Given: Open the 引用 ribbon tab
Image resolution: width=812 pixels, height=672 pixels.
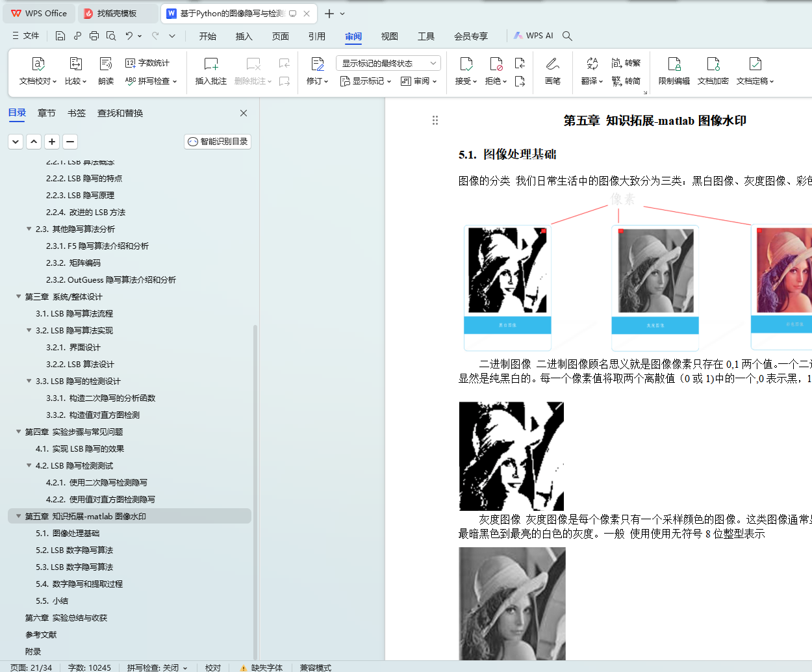Looking at the screenshot, I should [x=317, y=36].
